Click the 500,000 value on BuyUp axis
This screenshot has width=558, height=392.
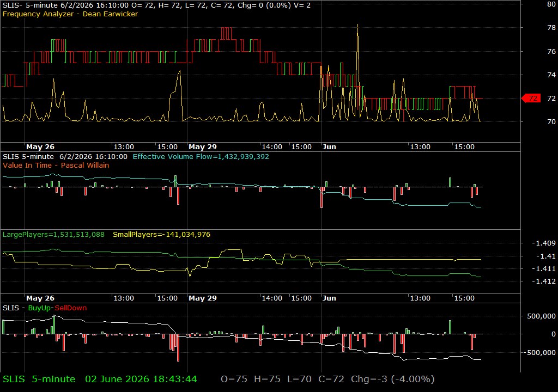click(541, 316)
